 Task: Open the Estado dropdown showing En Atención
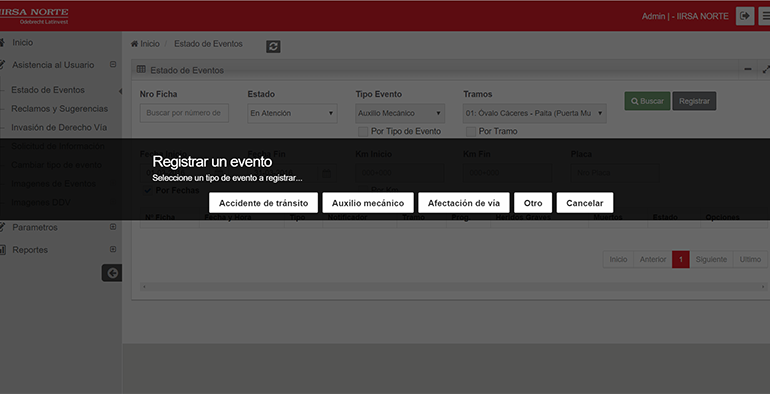pos(292,113)
